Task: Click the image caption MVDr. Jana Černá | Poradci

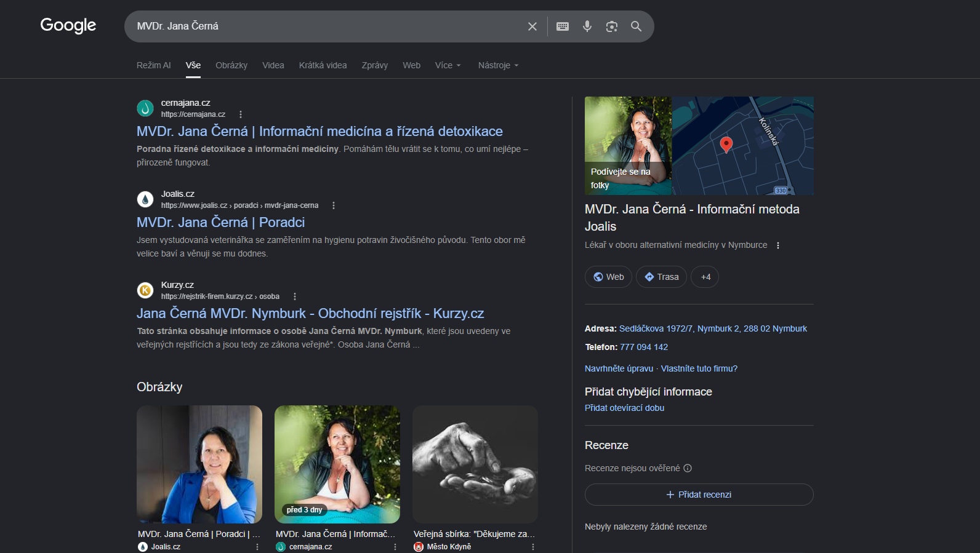Action: pyautogui.click(x=199, y=534)
